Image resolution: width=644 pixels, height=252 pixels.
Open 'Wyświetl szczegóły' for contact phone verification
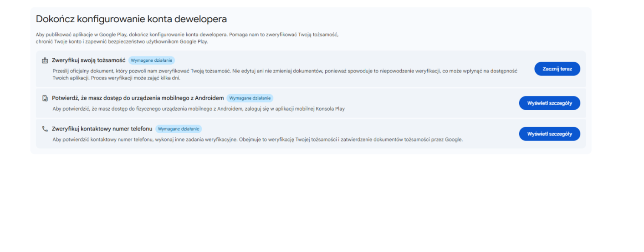(549, 134)
